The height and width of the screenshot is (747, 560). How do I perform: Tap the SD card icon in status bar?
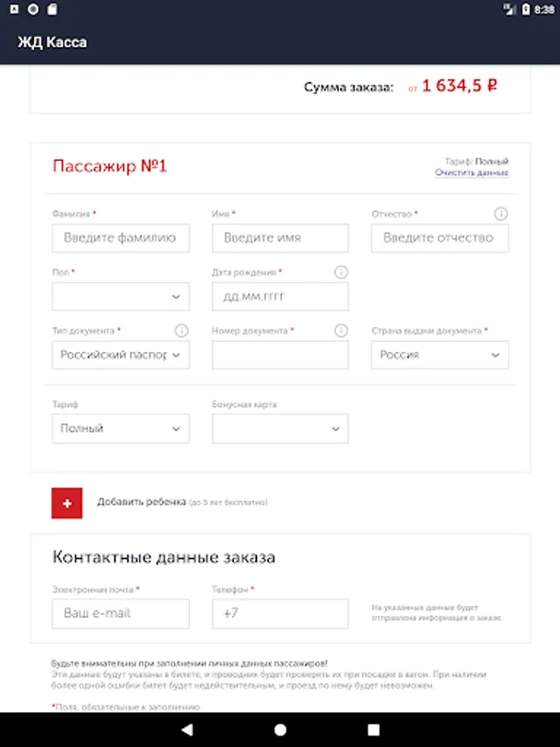[52, 9]
